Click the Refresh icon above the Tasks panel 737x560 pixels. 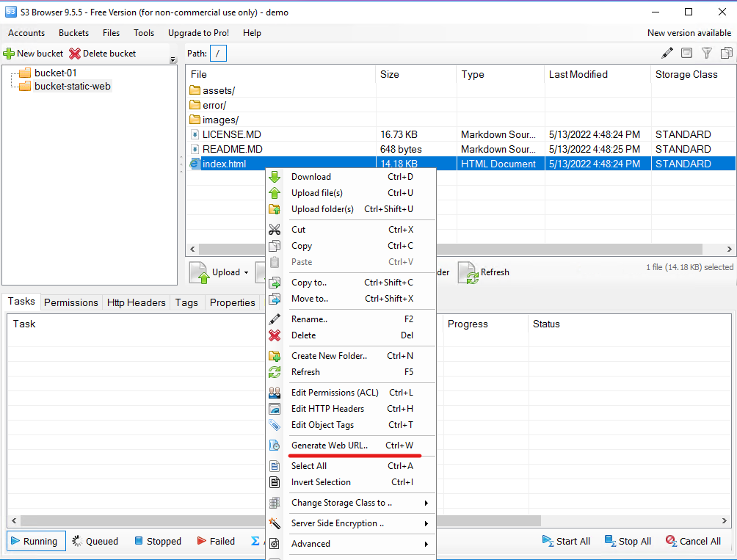pyautogui.click(x=468, y=272)
